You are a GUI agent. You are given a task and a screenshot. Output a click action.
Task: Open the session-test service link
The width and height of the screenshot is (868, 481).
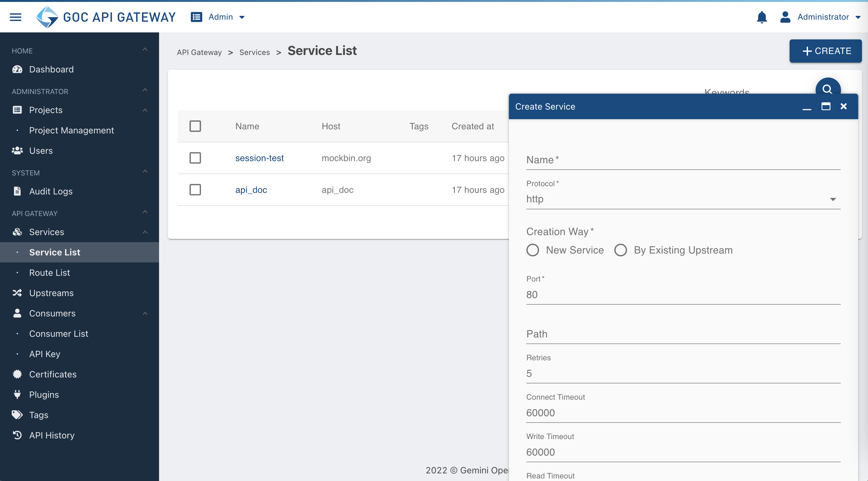(259, 158)
